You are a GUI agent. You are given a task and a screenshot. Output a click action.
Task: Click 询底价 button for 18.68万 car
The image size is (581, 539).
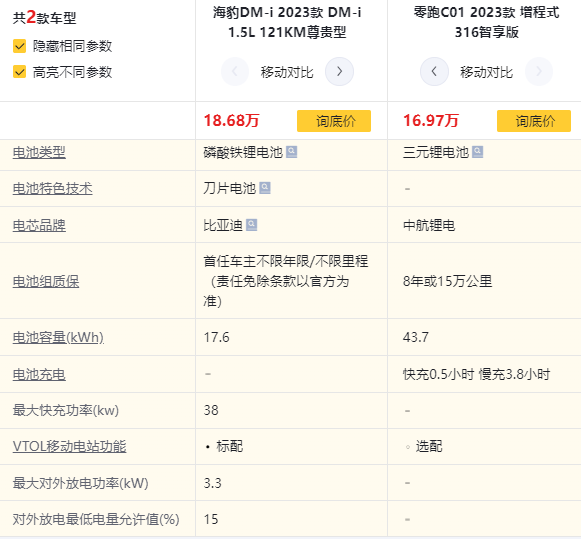[334, 121]
